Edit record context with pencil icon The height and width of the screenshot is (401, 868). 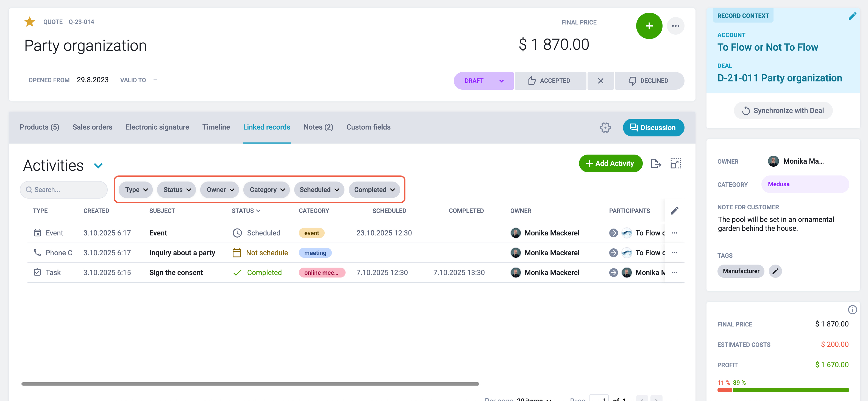(852, 16)
